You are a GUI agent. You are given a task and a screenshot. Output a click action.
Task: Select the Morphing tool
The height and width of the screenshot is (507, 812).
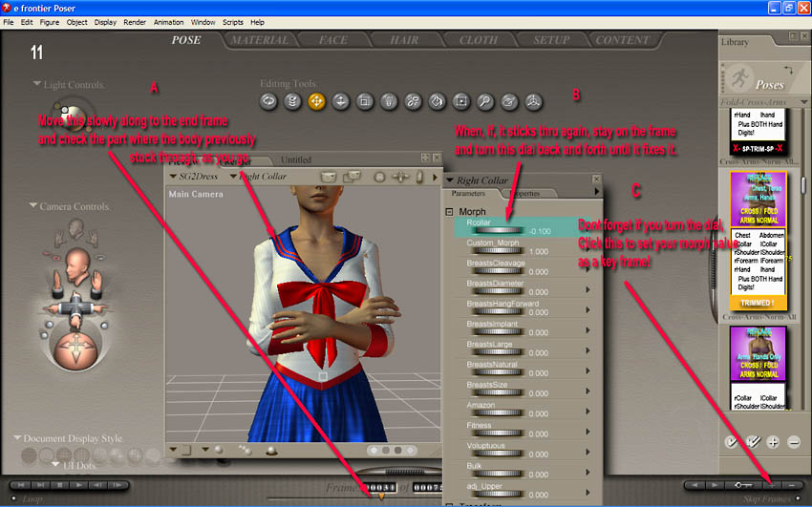point(509,101)
